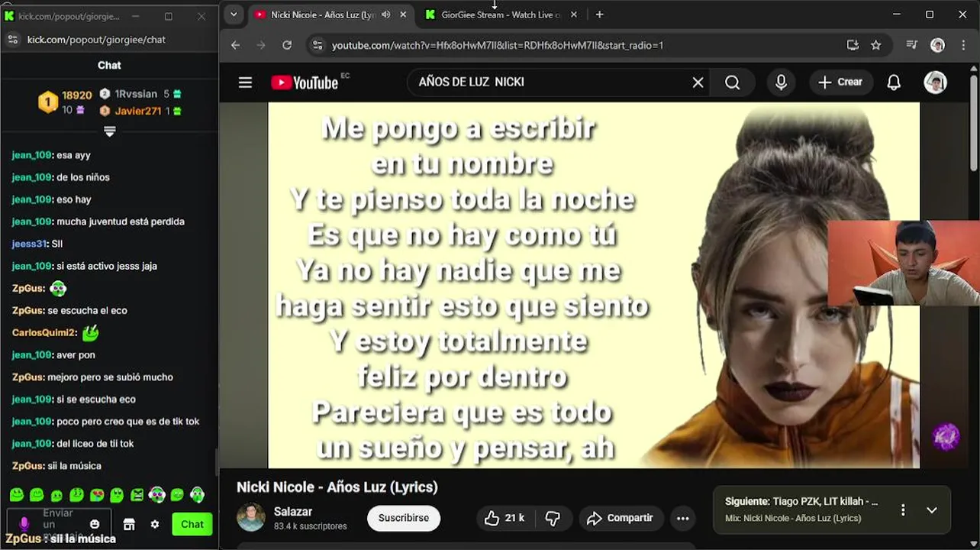Select the top gifter 18920 entry
The image size is (980, 550).
[x=66, y=102]
